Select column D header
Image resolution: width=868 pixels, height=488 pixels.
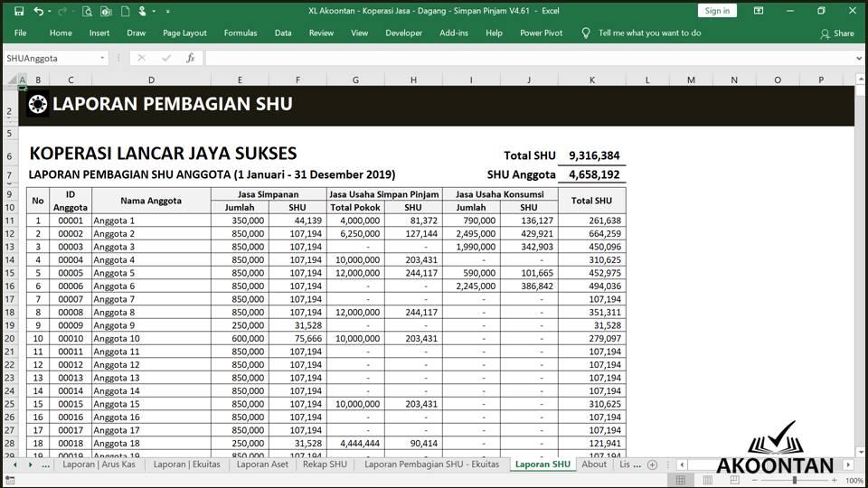tap(151, 80)
